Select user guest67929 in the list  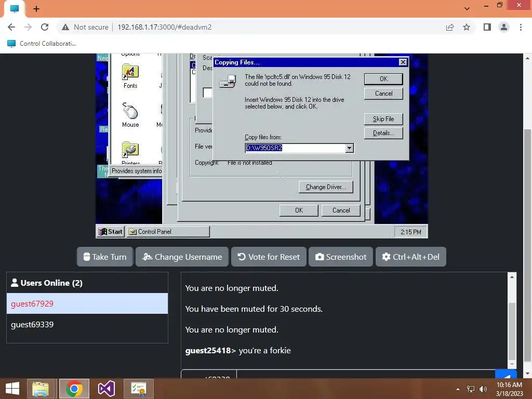click(87, 303)
